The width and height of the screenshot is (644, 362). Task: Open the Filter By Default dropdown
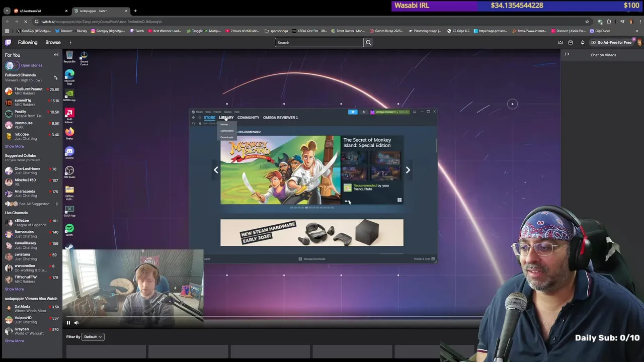[93, 337]
